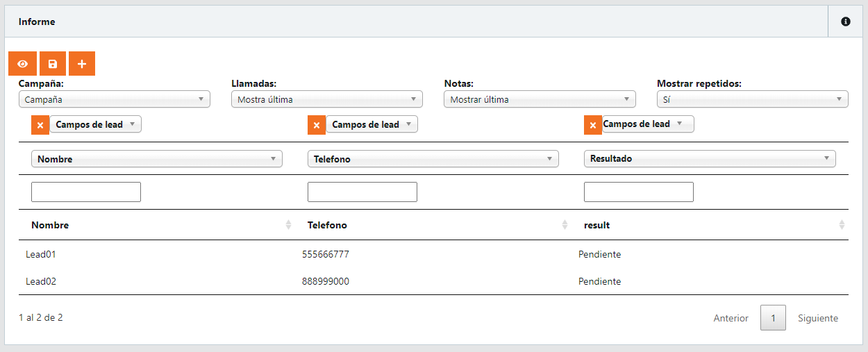Sort table by Nombre column arrows

pyautogui.click(x=288, y=225)
